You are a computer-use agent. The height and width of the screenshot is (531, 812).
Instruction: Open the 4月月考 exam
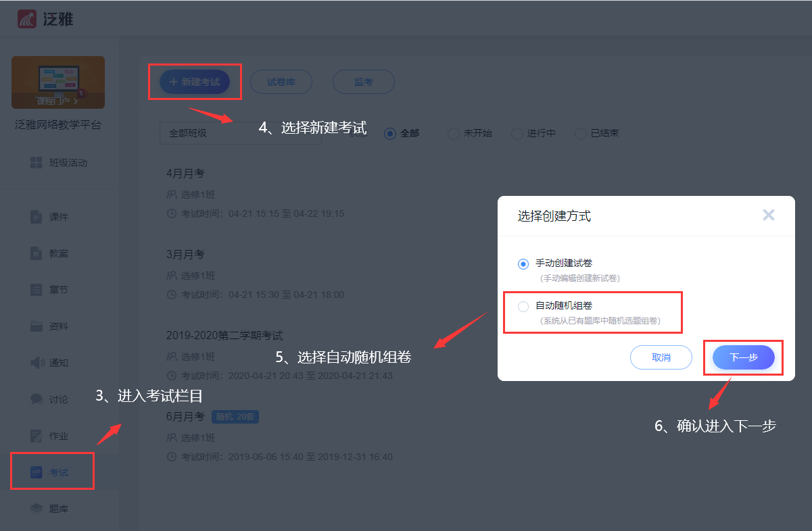[x=185, y=174]
